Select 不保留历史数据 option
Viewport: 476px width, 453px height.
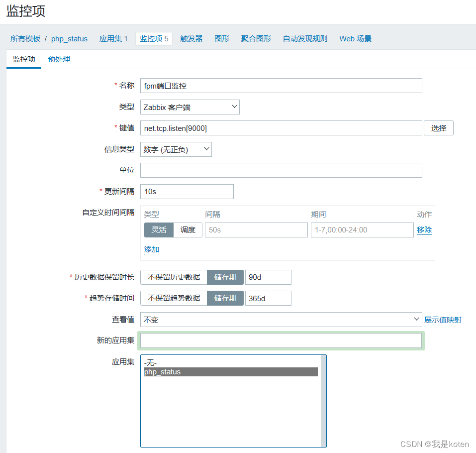pyautogui.click(x=174, y=277)
